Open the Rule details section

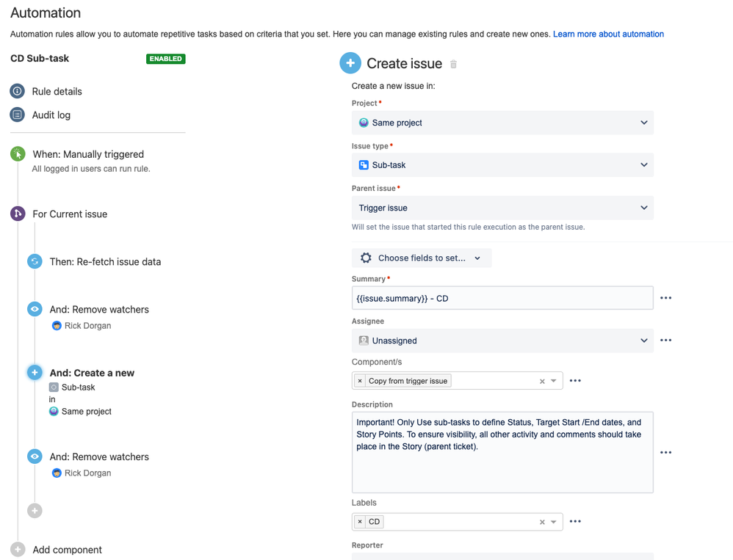click(57, 92)
